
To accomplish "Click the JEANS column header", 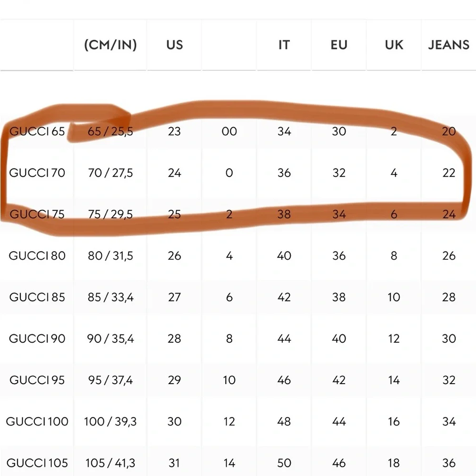I will click(448, 45).
